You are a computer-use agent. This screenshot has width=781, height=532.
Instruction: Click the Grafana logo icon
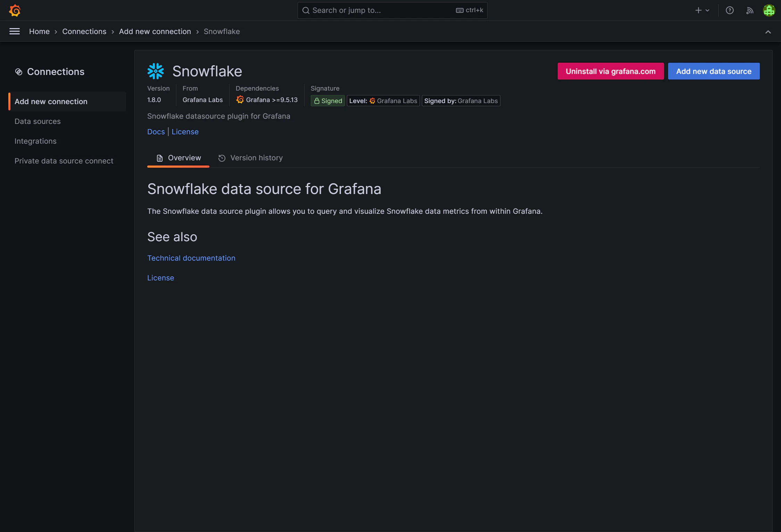(15, 10)
